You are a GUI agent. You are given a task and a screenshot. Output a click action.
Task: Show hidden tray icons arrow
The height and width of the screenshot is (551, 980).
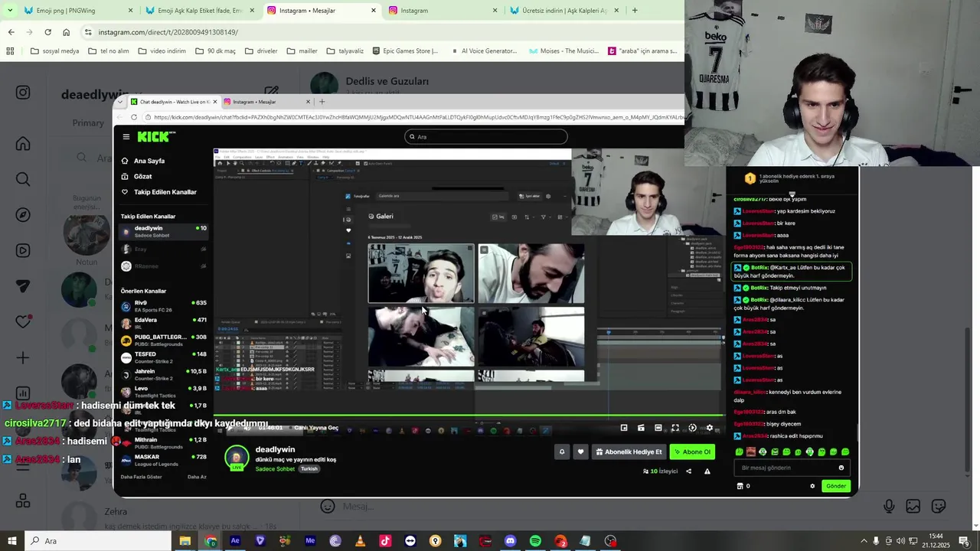tap(864, 541)
